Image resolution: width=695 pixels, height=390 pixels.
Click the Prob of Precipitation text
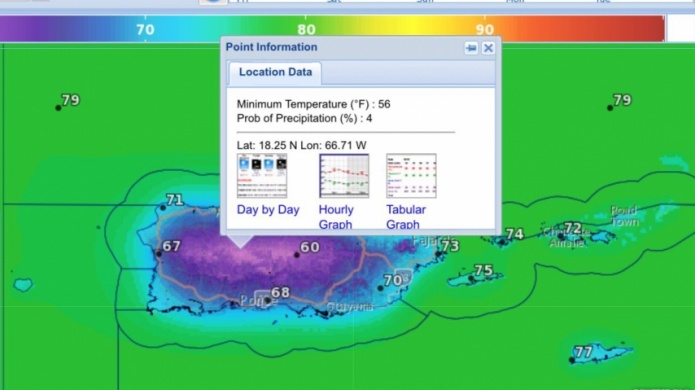tap(304, 118)
